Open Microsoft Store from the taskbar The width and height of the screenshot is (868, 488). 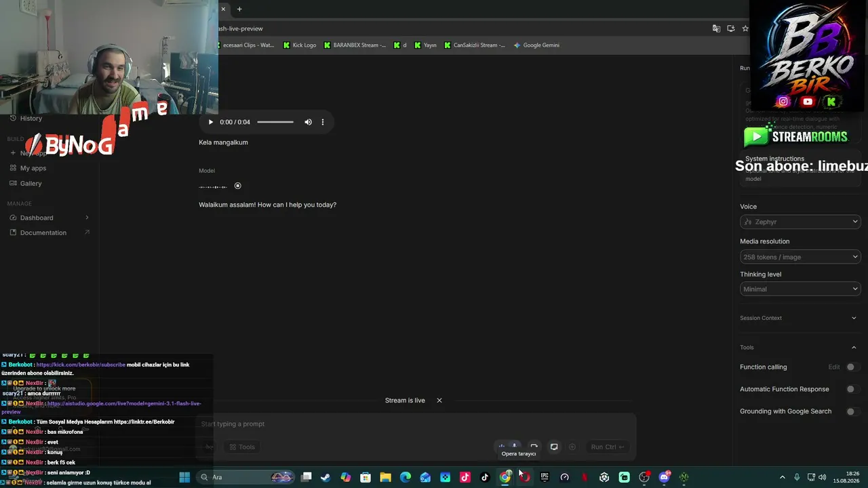[x=366, y=477]
